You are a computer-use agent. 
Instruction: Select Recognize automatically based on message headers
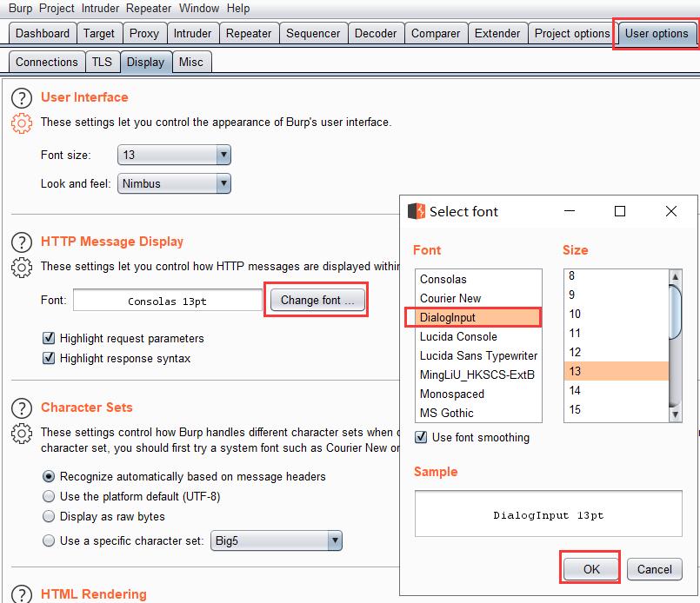(x=49, y=476)
